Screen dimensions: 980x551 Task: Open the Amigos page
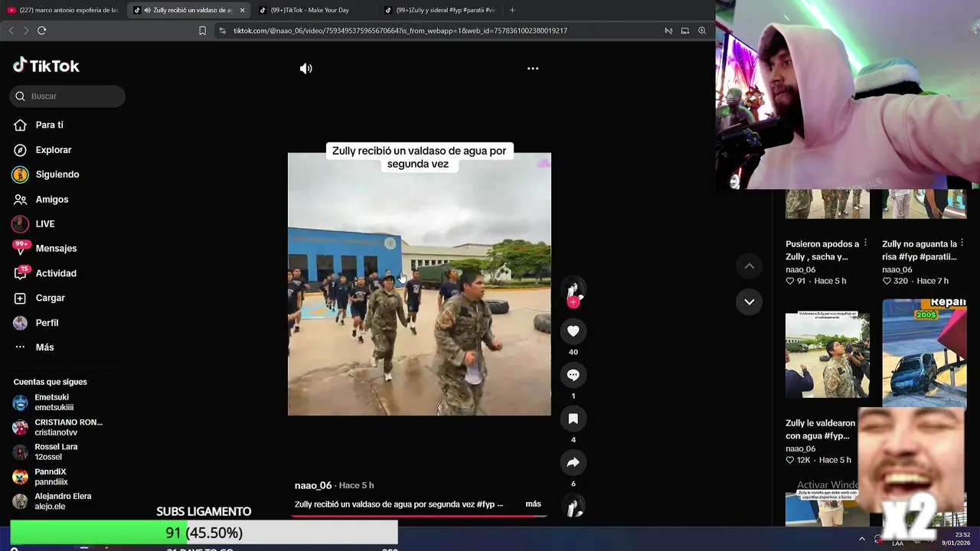[51, 199]
